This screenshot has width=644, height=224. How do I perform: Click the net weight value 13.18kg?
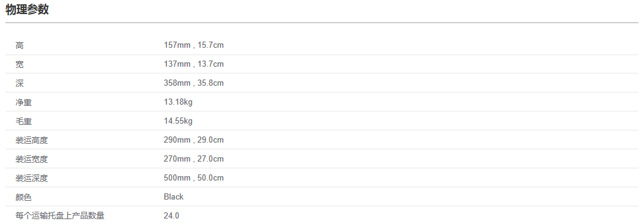[178, 102]
